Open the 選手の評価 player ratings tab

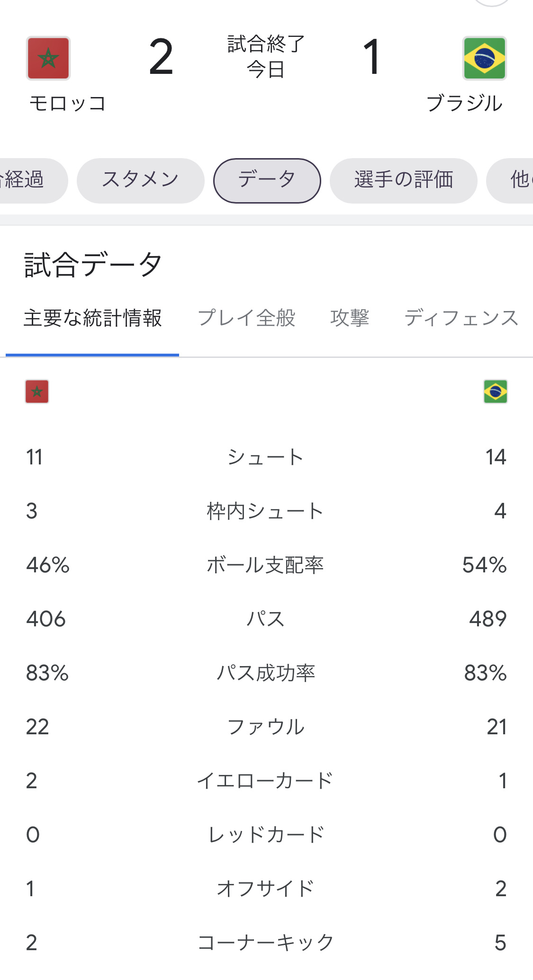pos(403,180)
